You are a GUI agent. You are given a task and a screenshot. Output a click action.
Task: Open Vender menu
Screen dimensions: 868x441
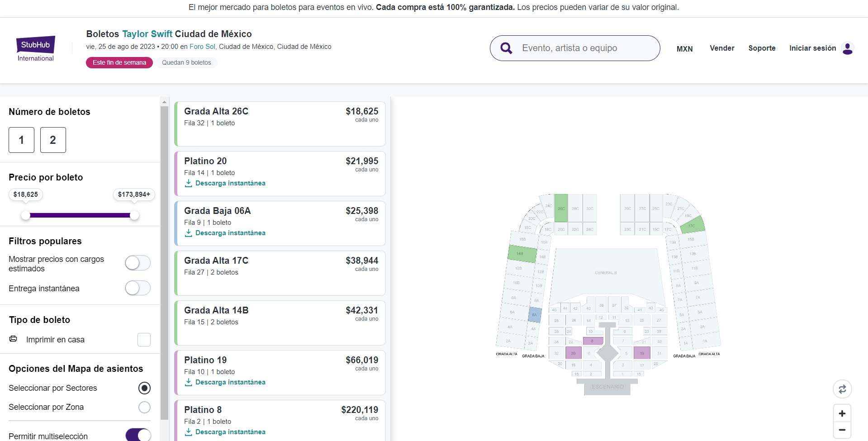coord(722,48)
